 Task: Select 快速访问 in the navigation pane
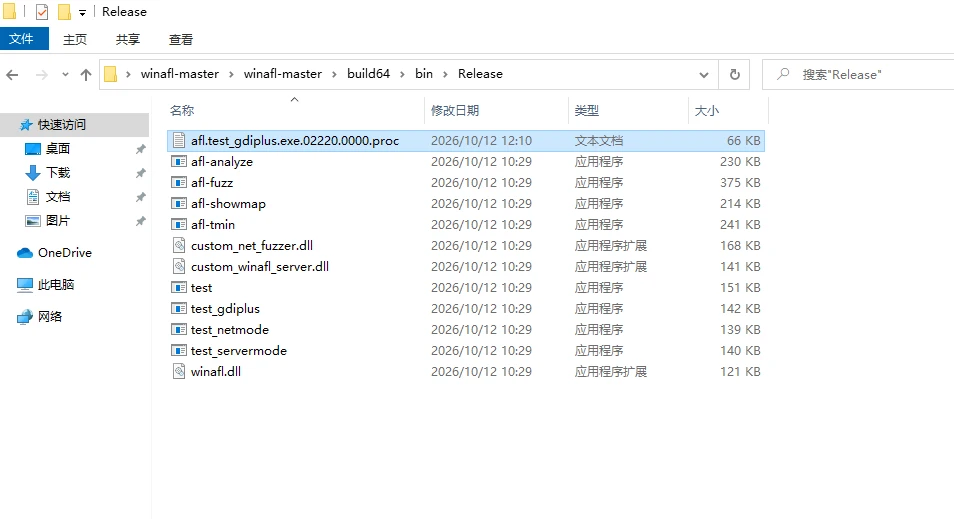[x=74, y=125]
